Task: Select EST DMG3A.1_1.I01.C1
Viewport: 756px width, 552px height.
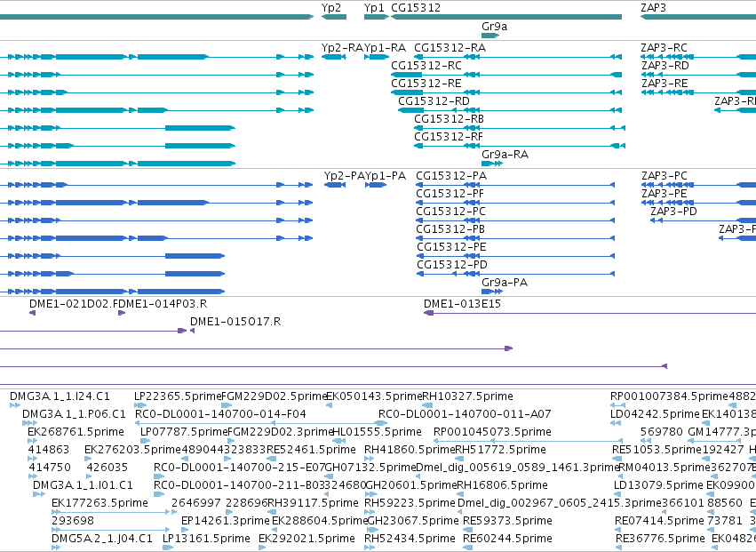Action: pos(83,485)
